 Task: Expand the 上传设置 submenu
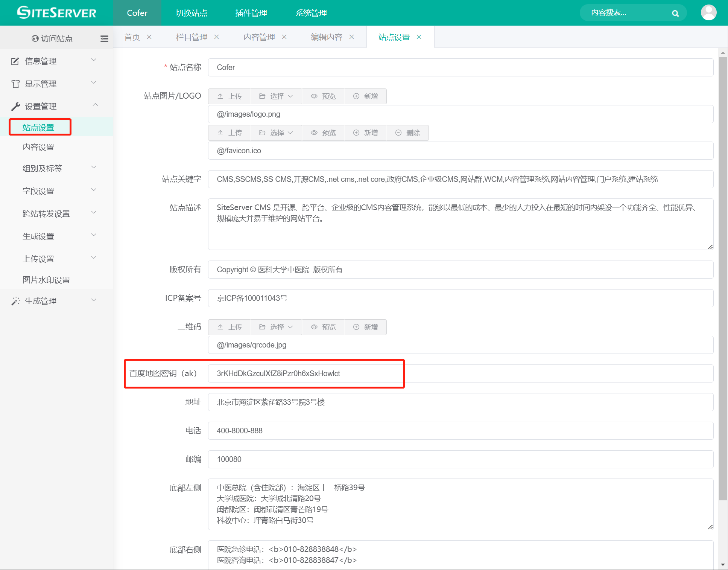pyautogui.click(x=56, y=259)
